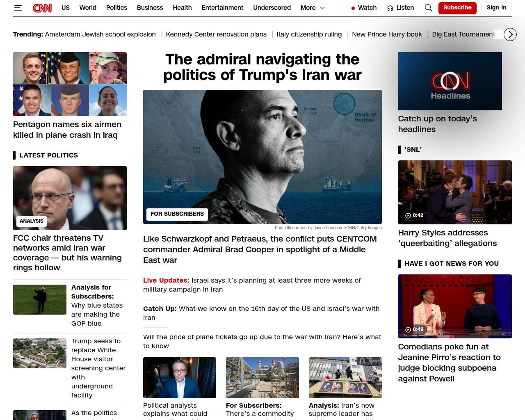Open the hamburger menu icon

(x=18, y=8)
